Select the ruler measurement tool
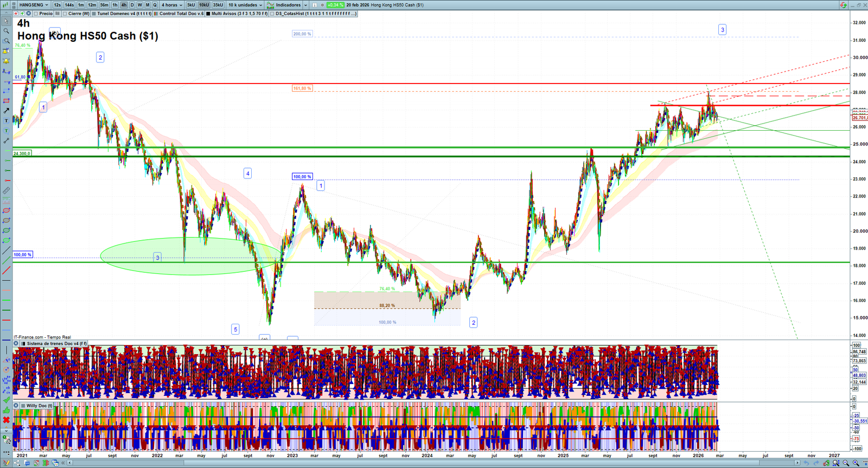Screen dimensions: 868x468 (x=6, y=190)
